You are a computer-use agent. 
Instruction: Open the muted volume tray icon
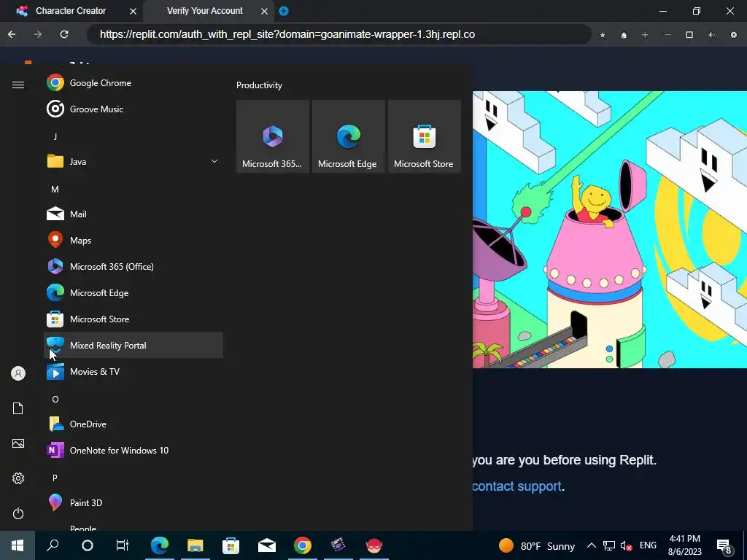(x=626, y=545)
